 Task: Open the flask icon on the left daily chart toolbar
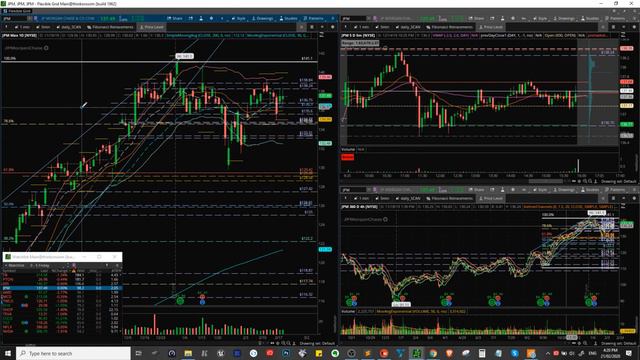201,18
